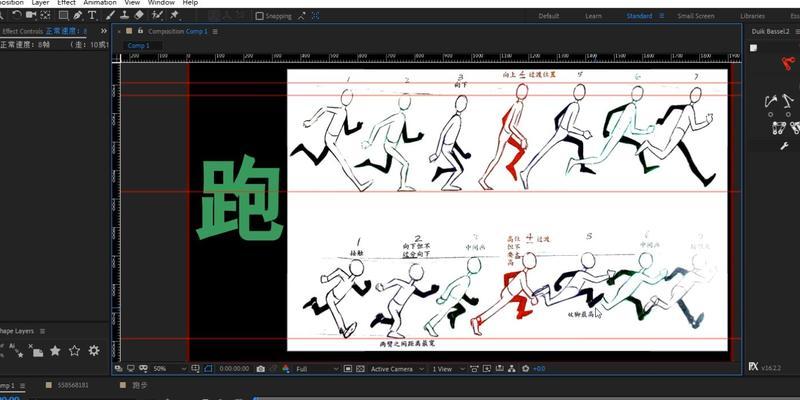Select the Rotation (undo arrow) tool
Viewport: 800px width, 400px height.
(x=17, y=16)
